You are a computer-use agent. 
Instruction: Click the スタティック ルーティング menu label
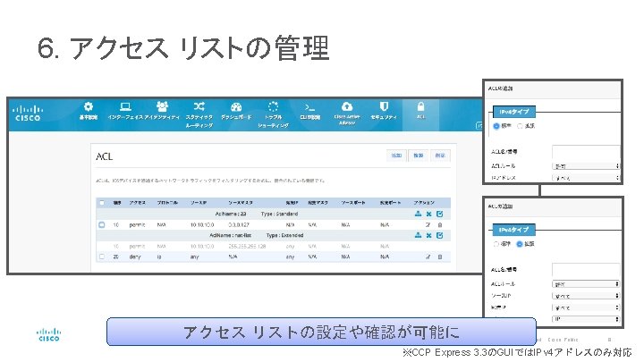(x=199, y=121)
